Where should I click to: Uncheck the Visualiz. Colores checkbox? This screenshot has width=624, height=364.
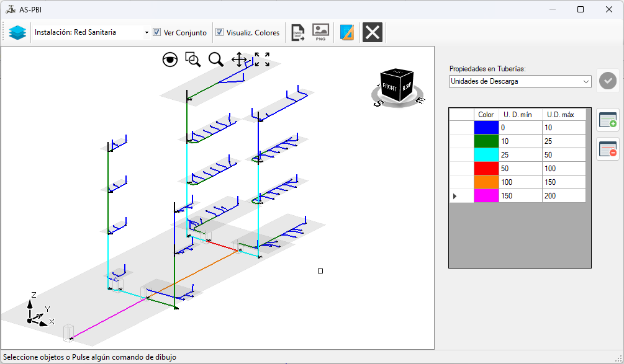(219, 32)
